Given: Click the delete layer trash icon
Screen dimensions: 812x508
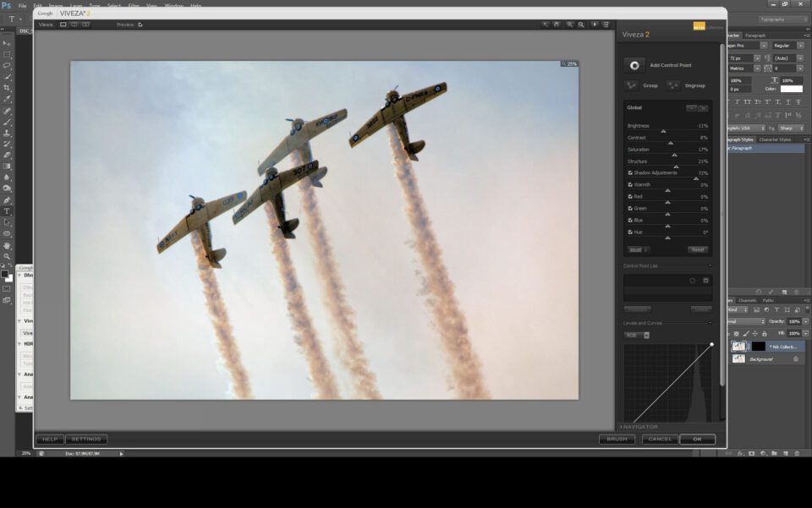Looking at the screenshot, I should [797, 453].
